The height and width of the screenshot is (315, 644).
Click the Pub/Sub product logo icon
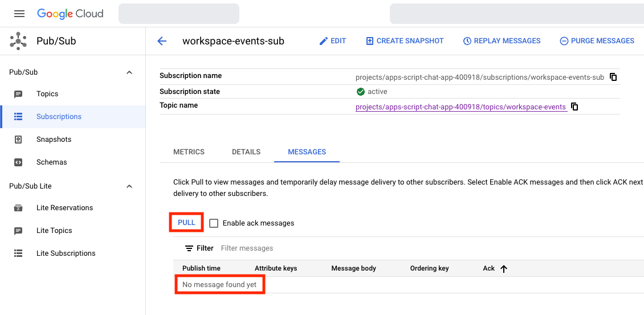point(18,41)
